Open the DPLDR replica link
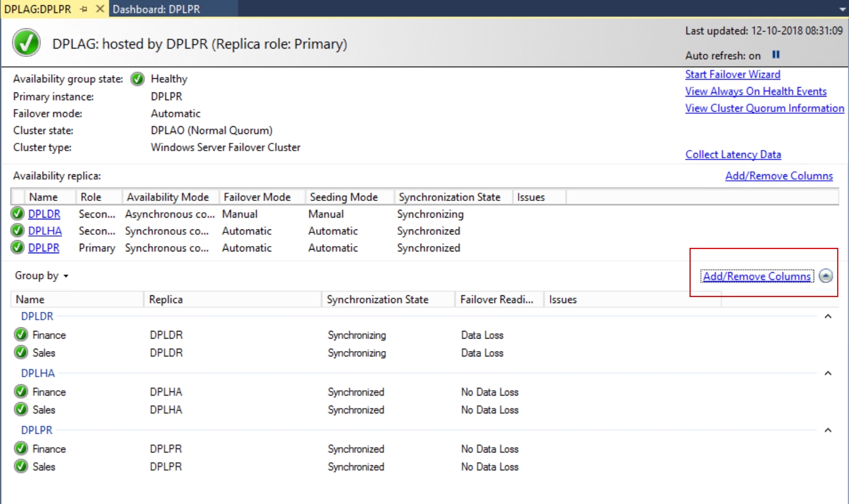Screen dimensions: 849x504 click(x=44, y=214)
